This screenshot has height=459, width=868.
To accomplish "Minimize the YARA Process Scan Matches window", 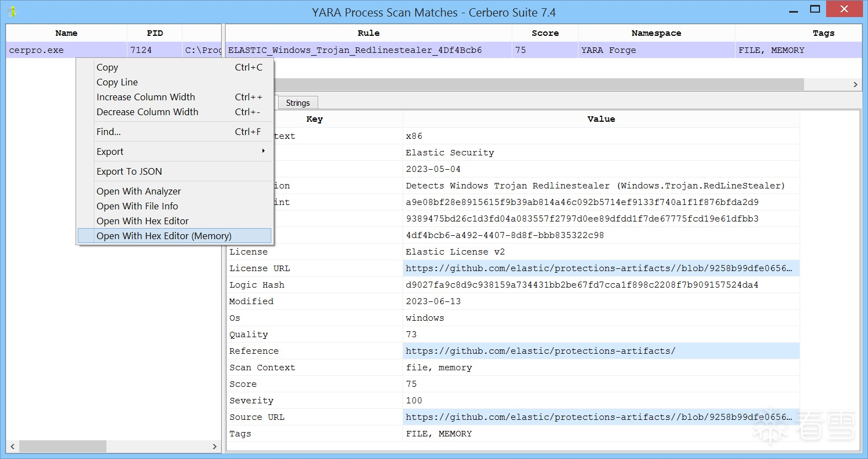I will [794, 10].
